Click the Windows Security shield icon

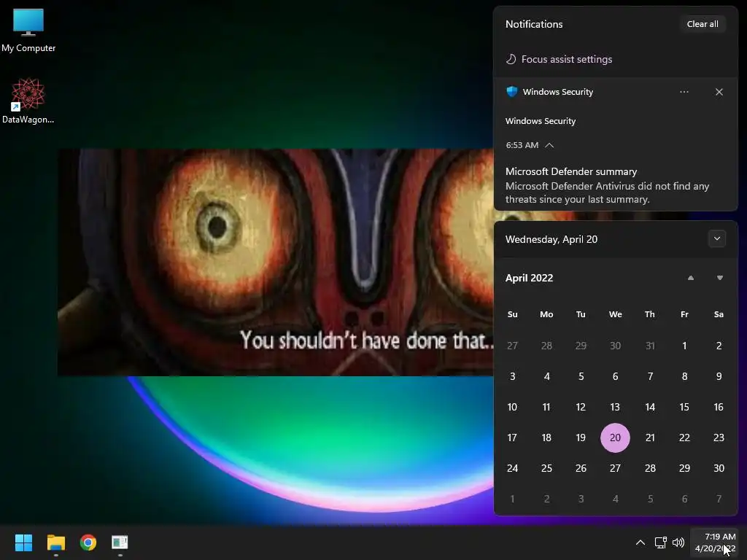point(511,91)
